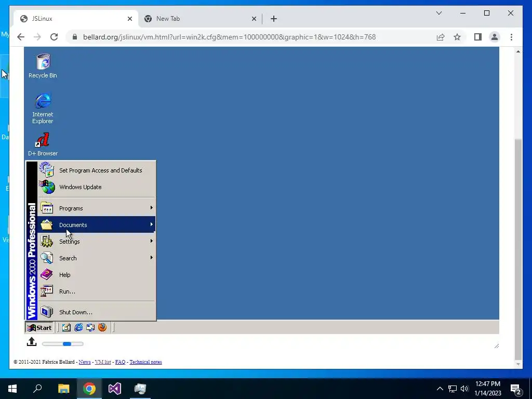Click the upload file arrow icon below the VM
This screenshot has width=532, height=399.
(32, 342)
